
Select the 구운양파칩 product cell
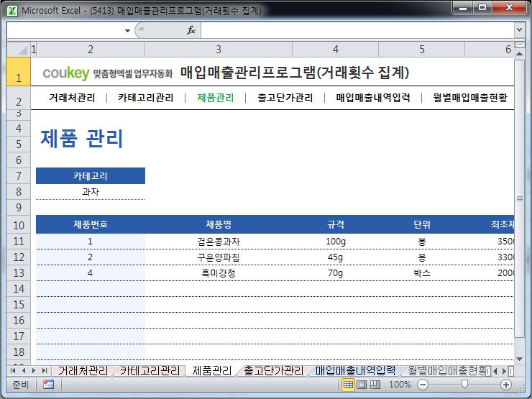[218, 257]
